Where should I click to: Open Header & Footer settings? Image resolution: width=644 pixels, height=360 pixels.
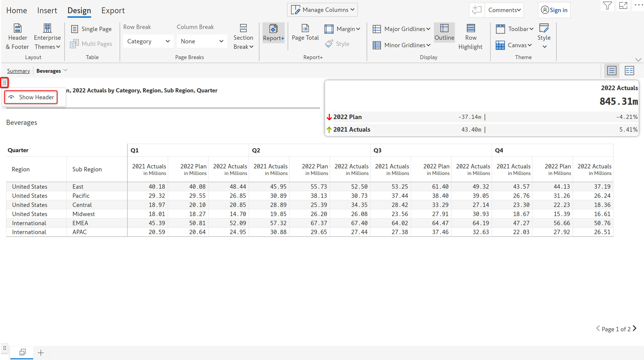17,37
